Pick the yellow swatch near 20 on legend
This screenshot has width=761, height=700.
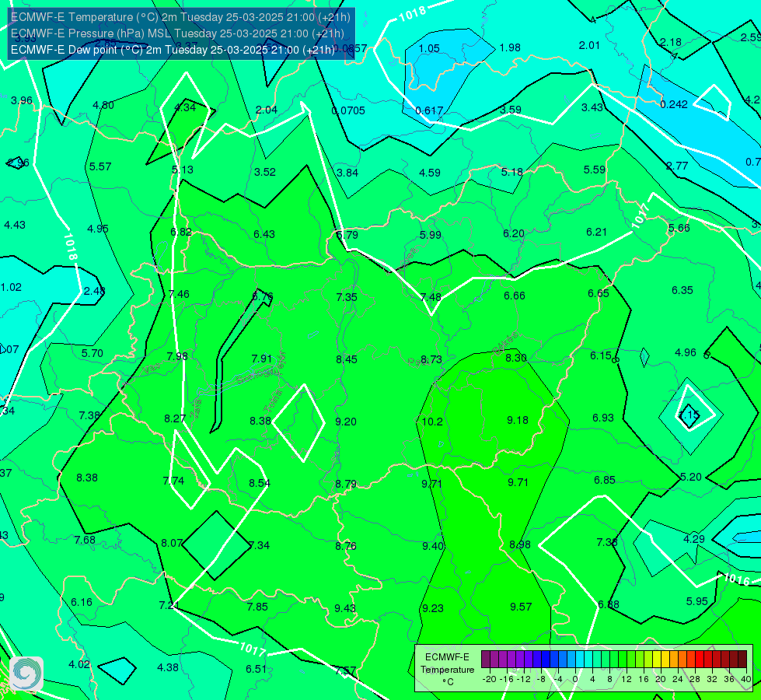(657, 660)
